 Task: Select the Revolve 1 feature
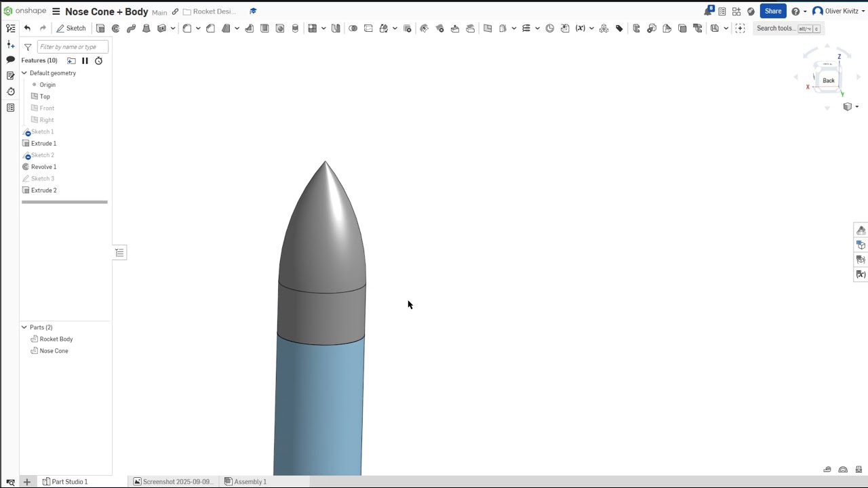[x=43, y=167]
